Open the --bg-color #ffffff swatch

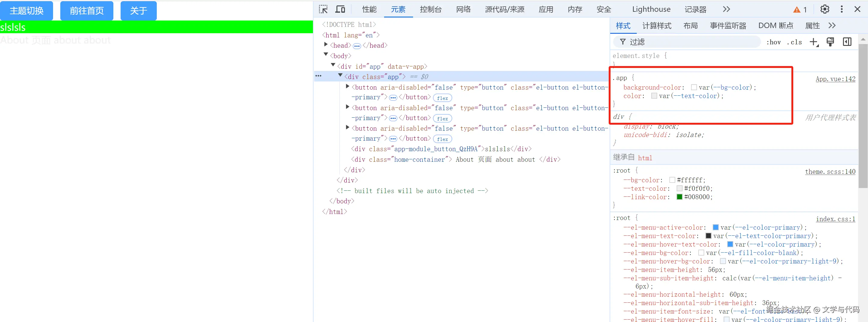coord(672,180)
